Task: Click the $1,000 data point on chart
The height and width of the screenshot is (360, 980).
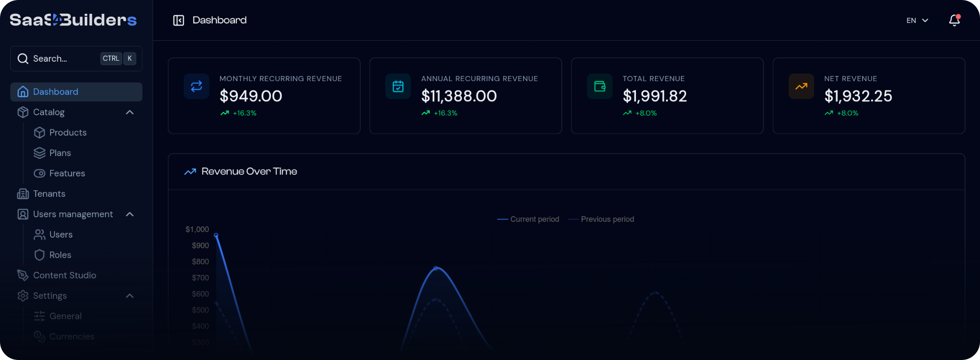Action: pyautogui.click(x=216, y=236)
